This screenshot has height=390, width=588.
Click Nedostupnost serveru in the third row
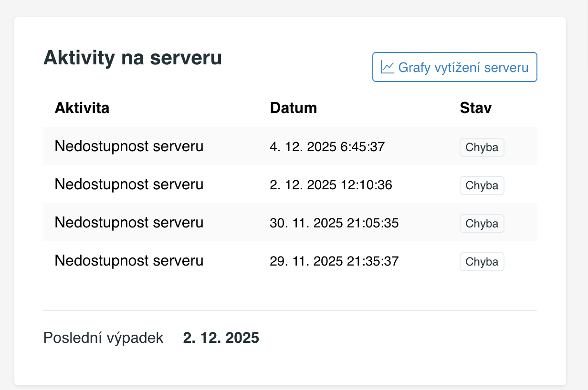click(129, 223)
